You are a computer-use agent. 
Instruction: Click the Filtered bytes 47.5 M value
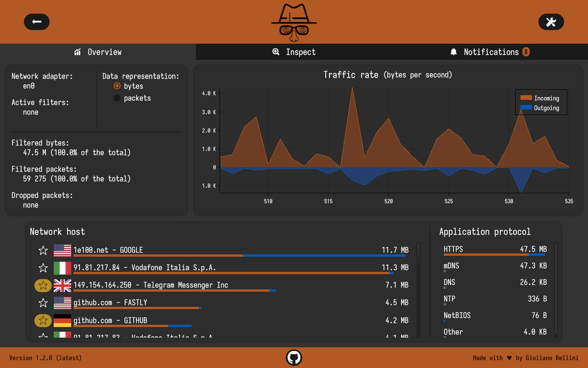(x=77, y=152)
